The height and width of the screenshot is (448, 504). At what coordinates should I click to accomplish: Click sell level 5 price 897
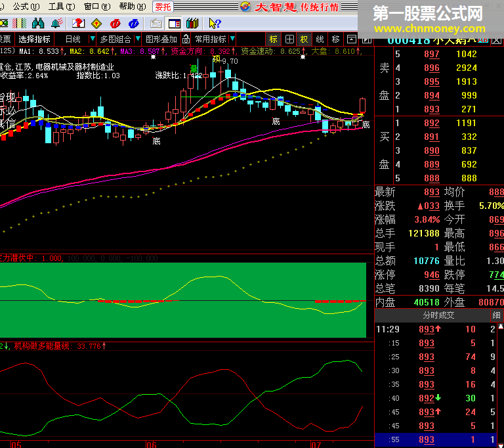point(431,54)
